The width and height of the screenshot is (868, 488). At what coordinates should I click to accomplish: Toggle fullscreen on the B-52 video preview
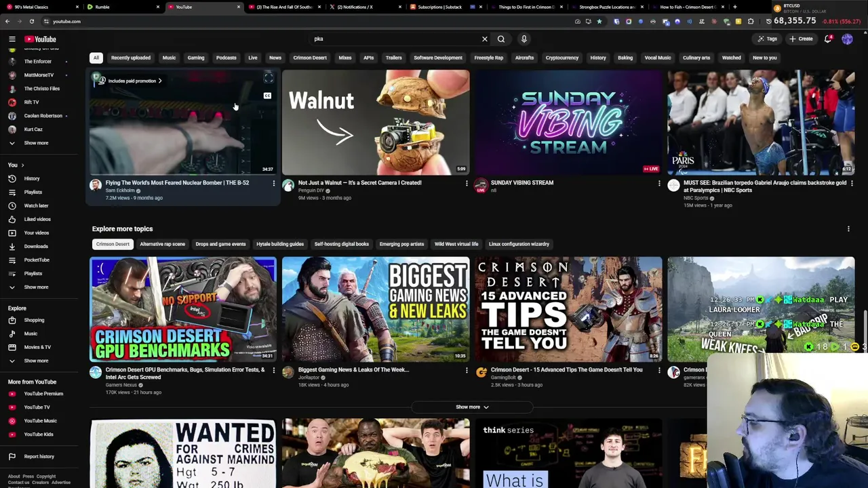point(269,79)
